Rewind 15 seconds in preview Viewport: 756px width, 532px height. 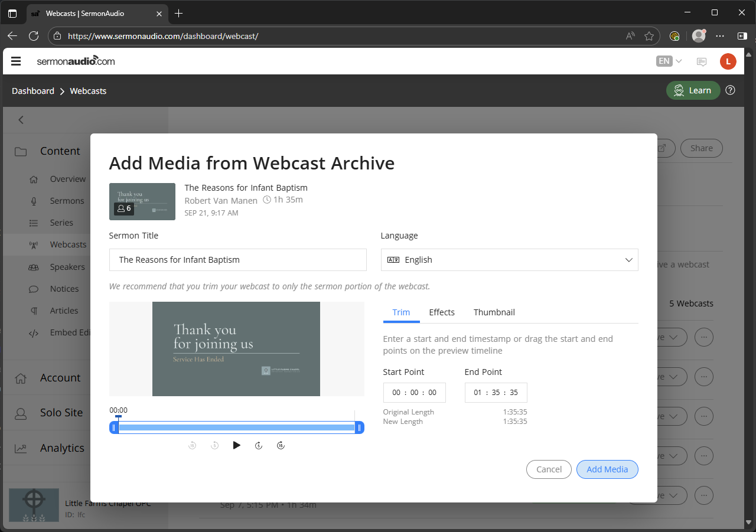click(x=192, y=445)
